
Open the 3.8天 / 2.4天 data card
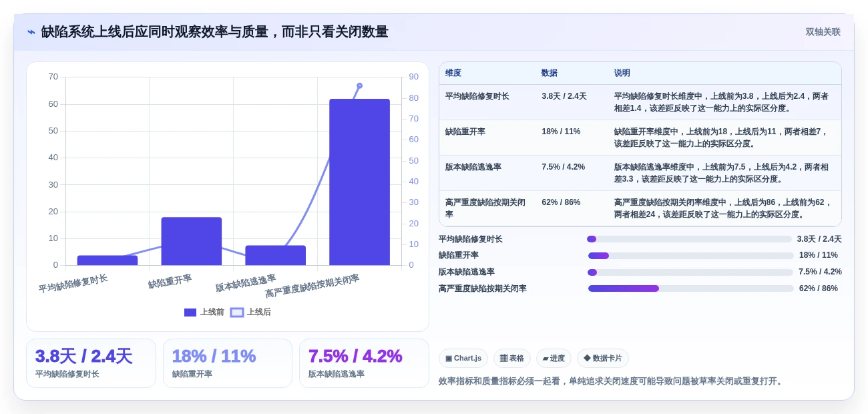click(x=91, y=363)
